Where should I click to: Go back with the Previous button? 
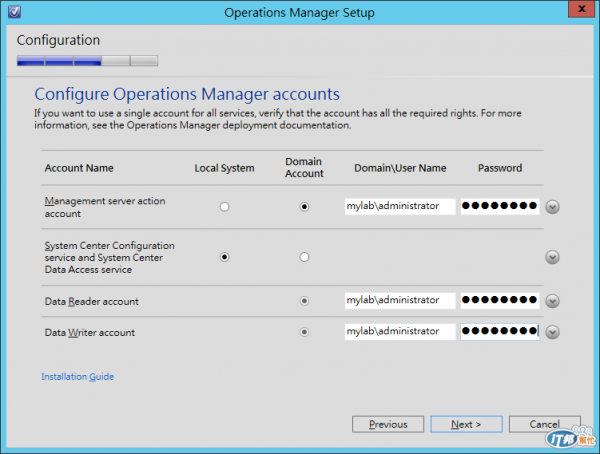388,424
